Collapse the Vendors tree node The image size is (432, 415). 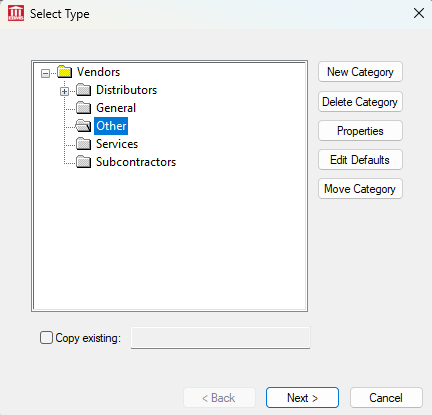point(45,73)
